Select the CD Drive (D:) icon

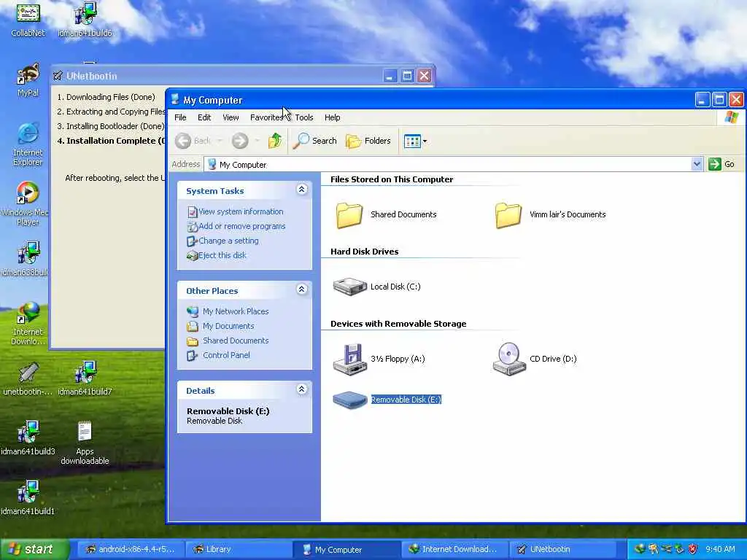535,359
